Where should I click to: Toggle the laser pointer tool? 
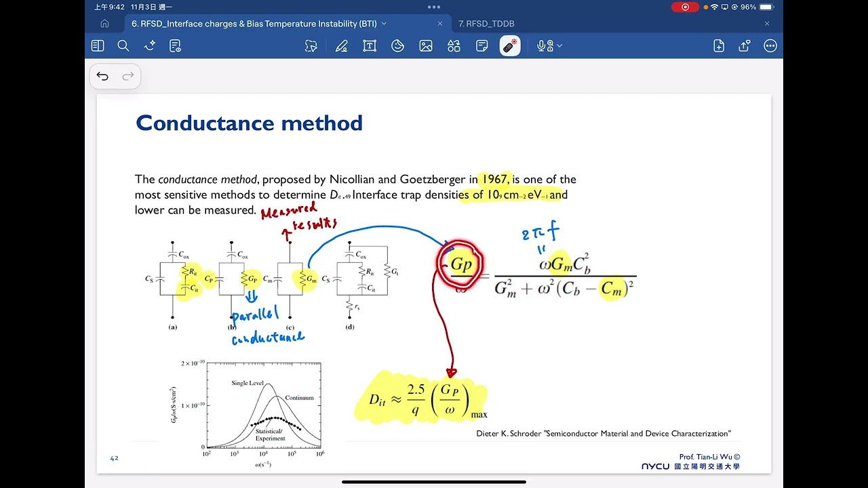tap(510, 46)
